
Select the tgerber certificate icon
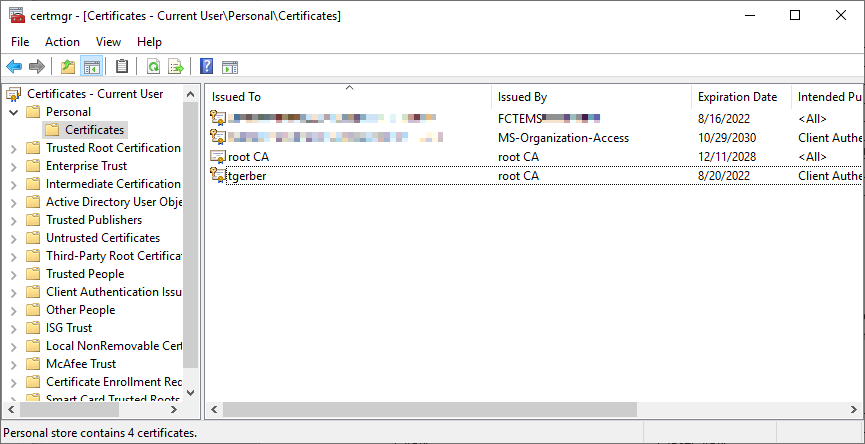[x=218, y=176]
